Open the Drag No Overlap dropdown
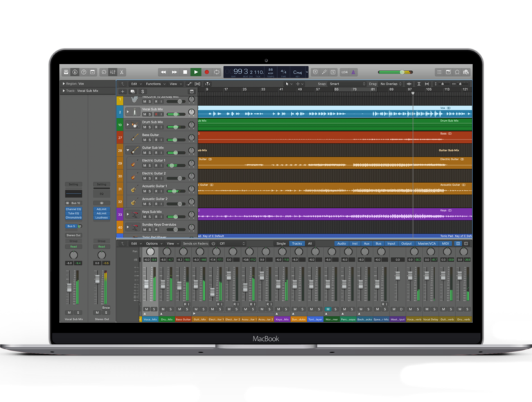Image resolution: width=532 pixels, height=402 pixels. tap(391, 84)
